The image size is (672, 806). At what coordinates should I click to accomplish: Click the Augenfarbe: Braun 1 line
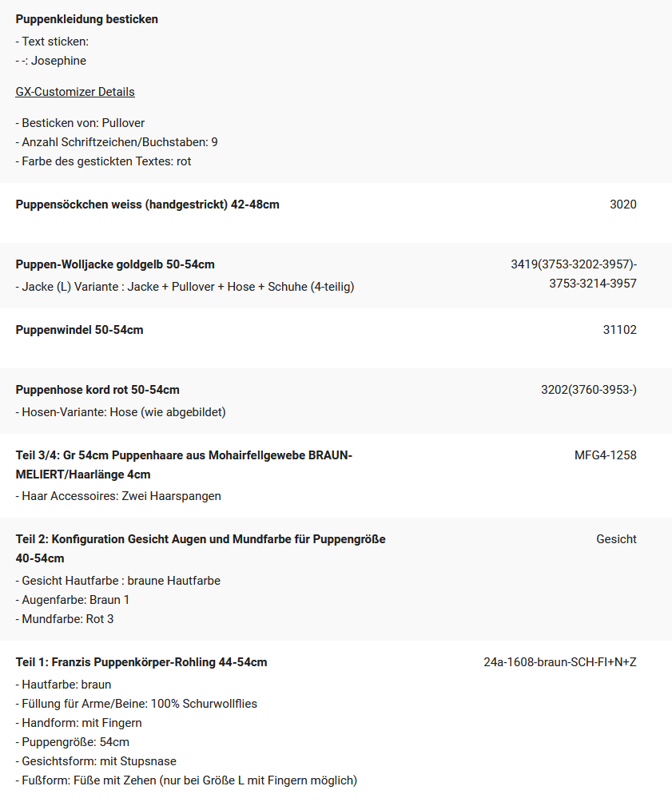pyautogui.click(x=73, y=600)
